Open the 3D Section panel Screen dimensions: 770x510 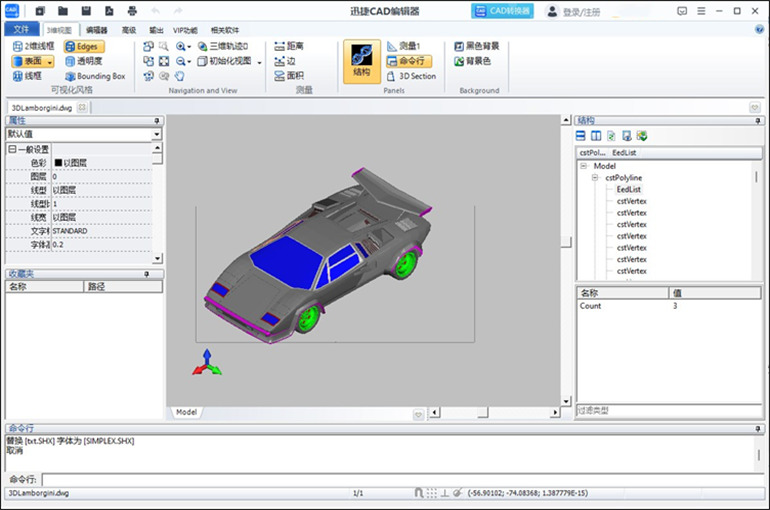(x=412, y=76)
